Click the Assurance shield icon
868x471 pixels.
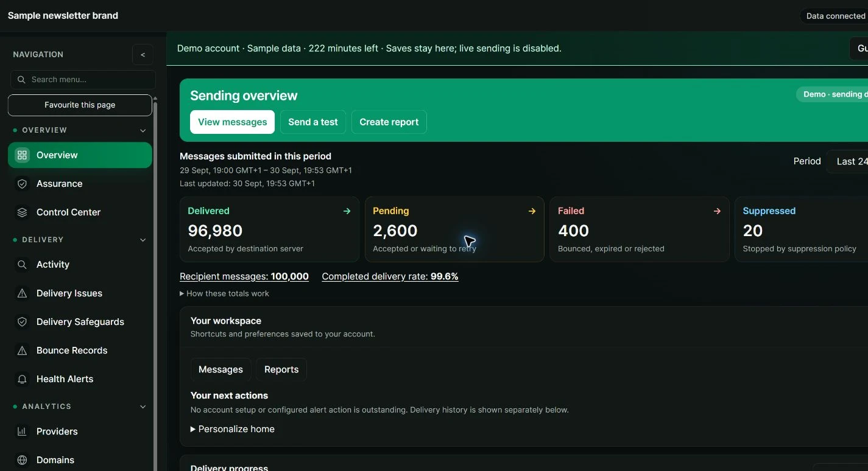coord(22,184)
